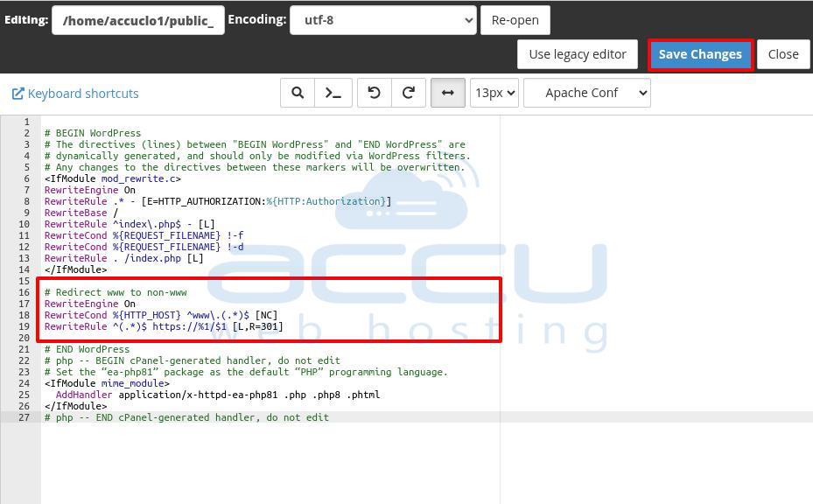Click the 'RewriteEngine On' line on line 17
The width and height of the screenshot is (813, 504).
(x=89, y=304)
